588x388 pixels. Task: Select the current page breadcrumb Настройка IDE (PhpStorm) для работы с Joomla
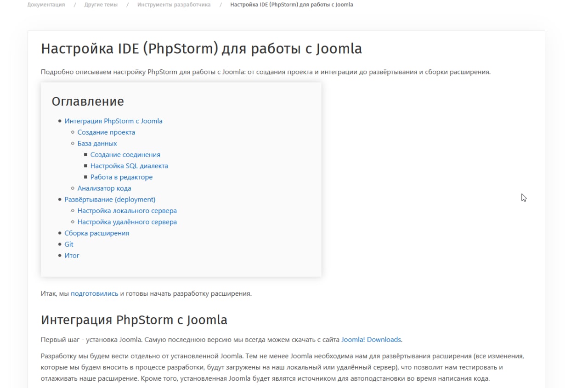292,5
